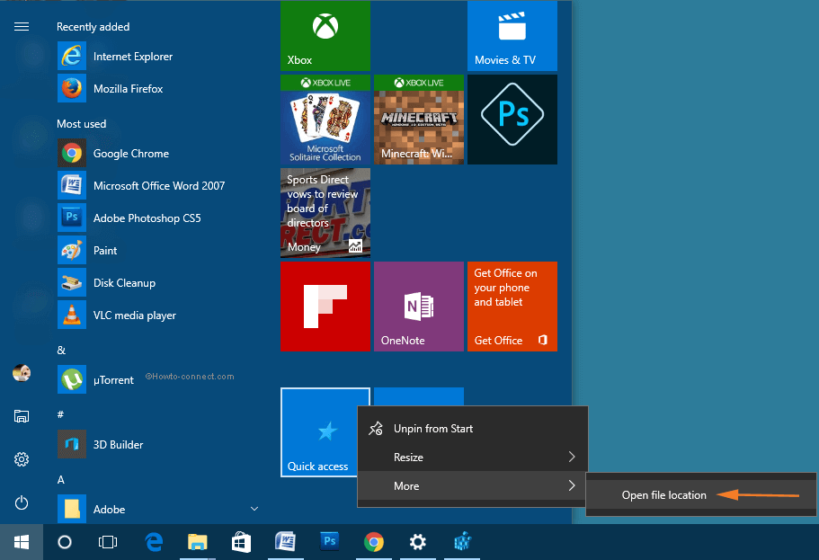
Task: Open 3D Builder app
Action: pos(157,445)
